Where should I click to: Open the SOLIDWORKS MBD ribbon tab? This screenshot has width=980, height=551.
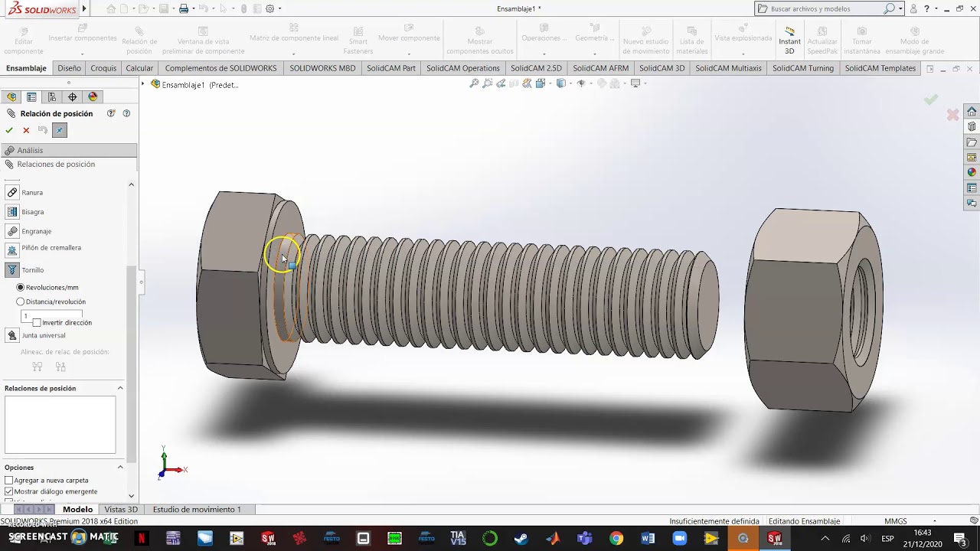pos(322,68)
